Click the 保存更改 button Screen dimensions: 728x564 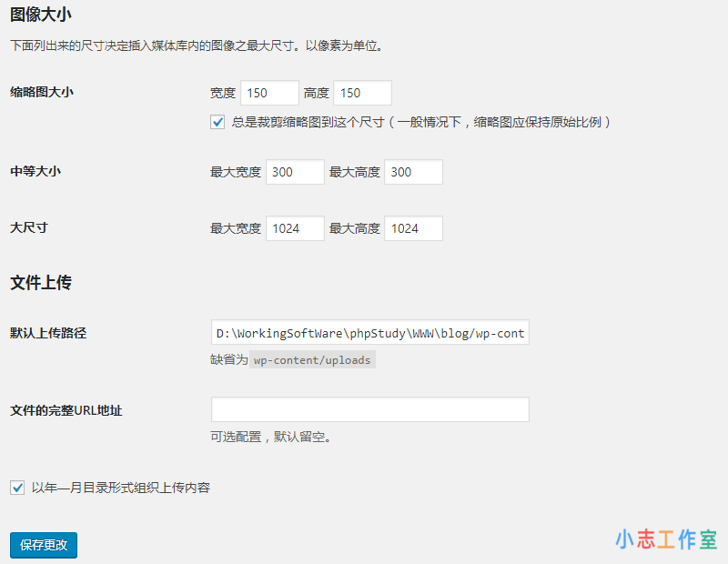pos(42,545)
